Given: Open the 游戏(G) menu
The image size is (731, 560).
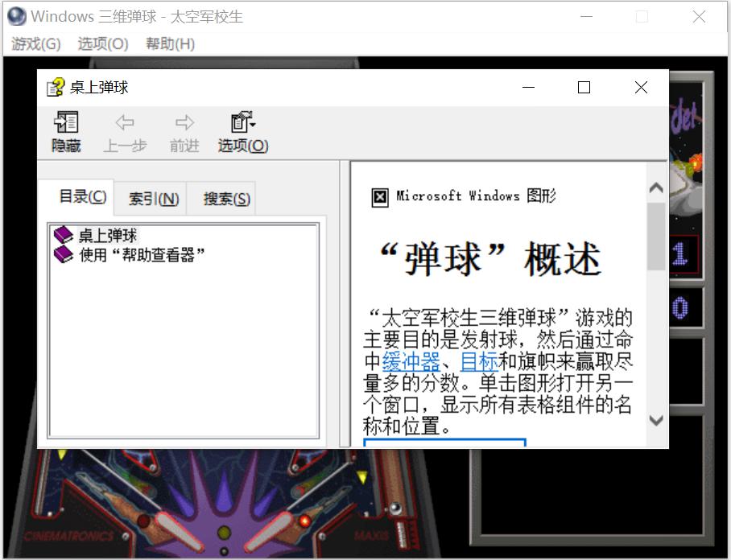Looking at the screenshot, I should click(36, 43).
